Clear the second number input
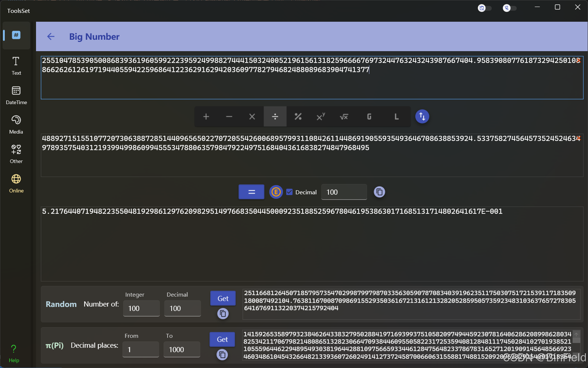The height and width of the screenshot is (368, 588). (x=578, y=138)
